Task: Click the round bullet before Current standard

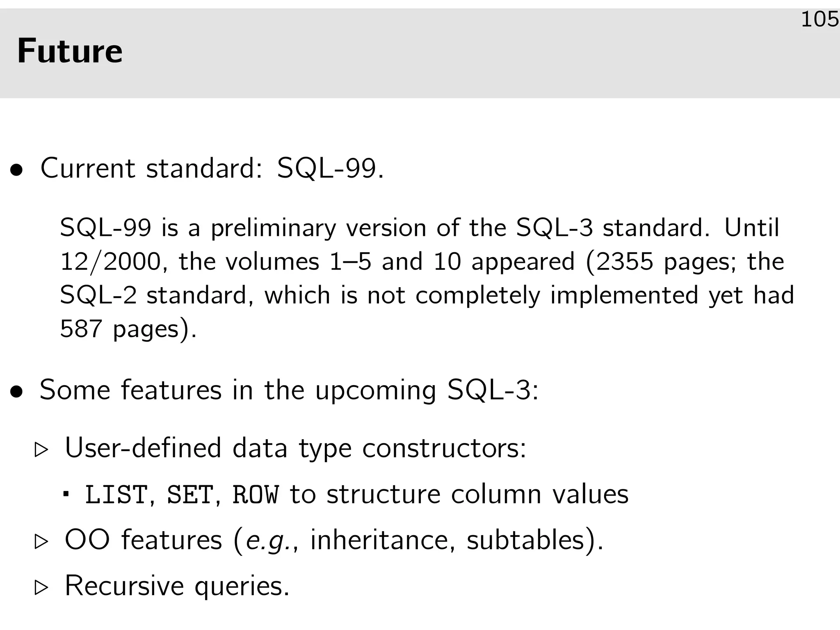Action: coord(16,171)
